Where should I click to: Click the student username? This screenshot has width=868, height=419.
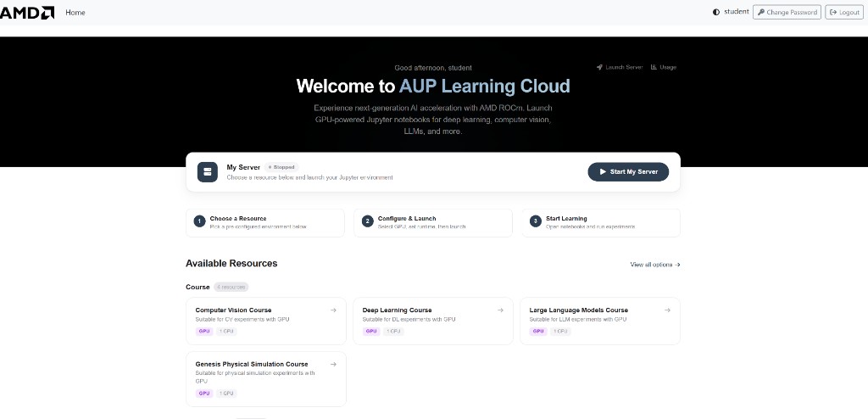(737, 12)
